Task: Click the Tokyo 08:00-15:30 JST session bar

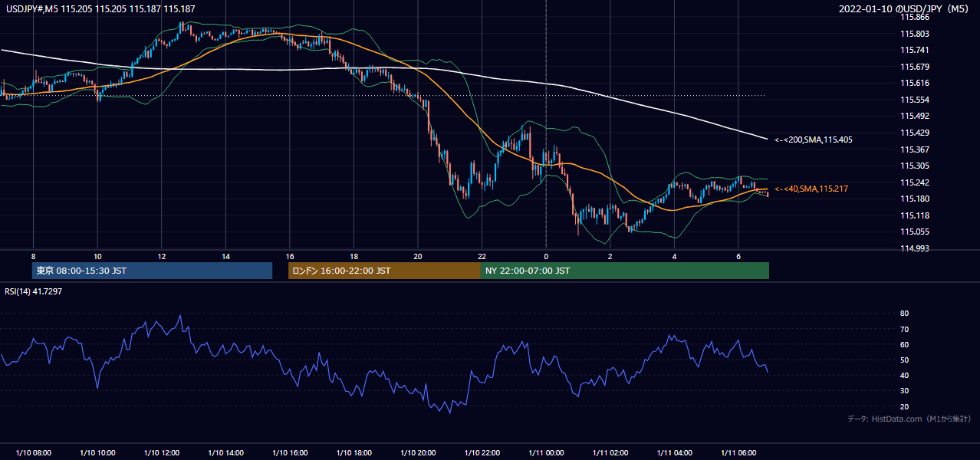Action: (x=152, y=271)
